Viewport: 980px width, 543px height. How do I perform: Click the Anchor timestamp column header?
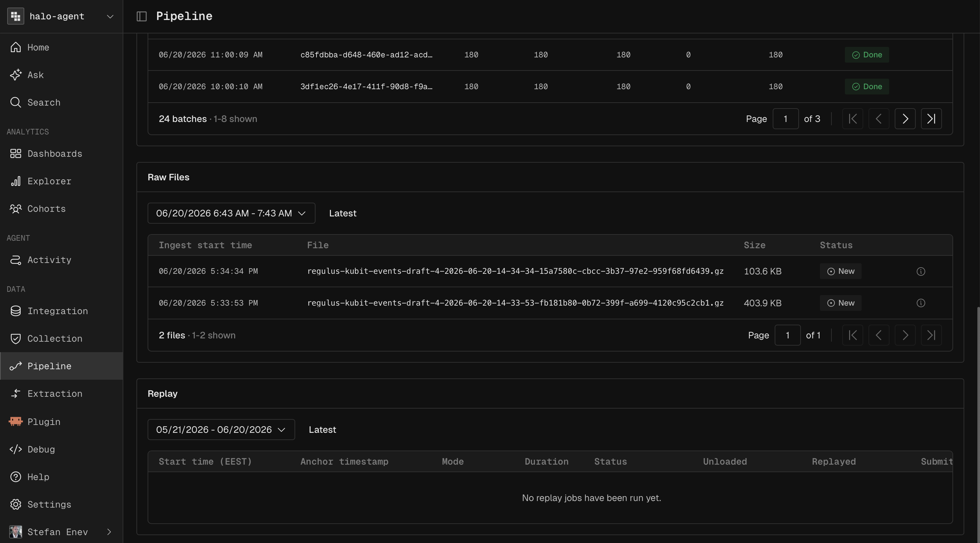click(x=344, y=462)
